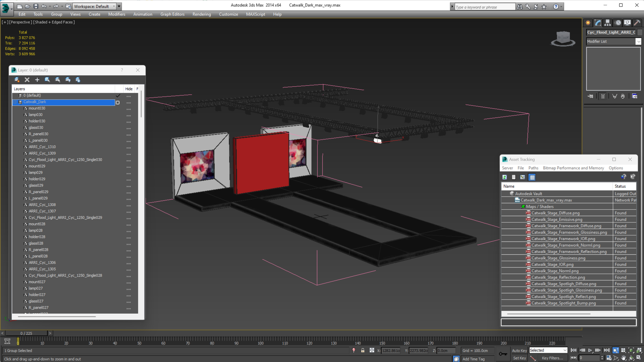
Task: Open the Help icon dropdown arrow
Action: [561, 7]
